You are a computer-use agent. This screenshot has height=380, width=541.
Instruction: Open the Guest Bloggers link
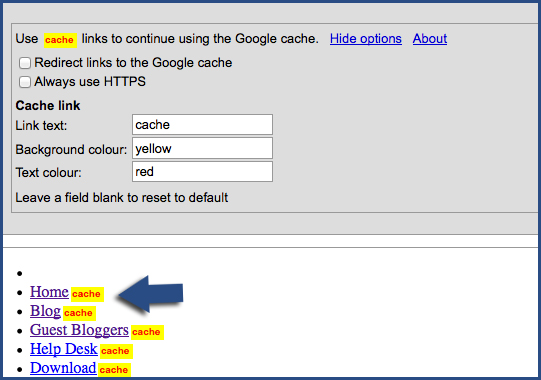pyautogui.click(x=79, y=330)
